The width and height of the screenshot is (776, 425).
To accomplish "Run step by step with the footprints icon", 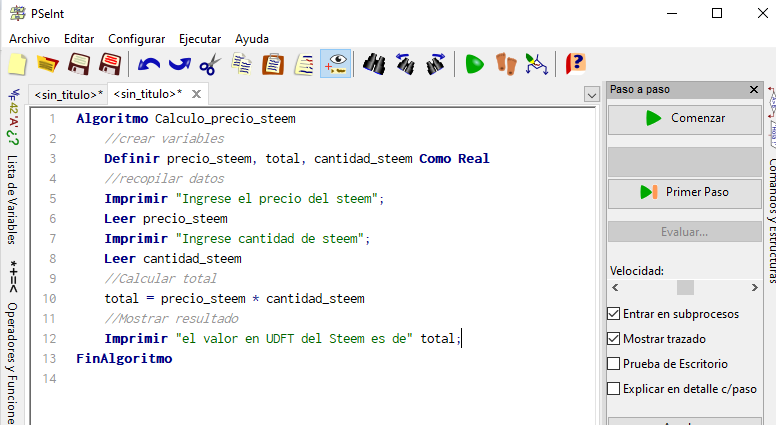I will tap(506, 64).
